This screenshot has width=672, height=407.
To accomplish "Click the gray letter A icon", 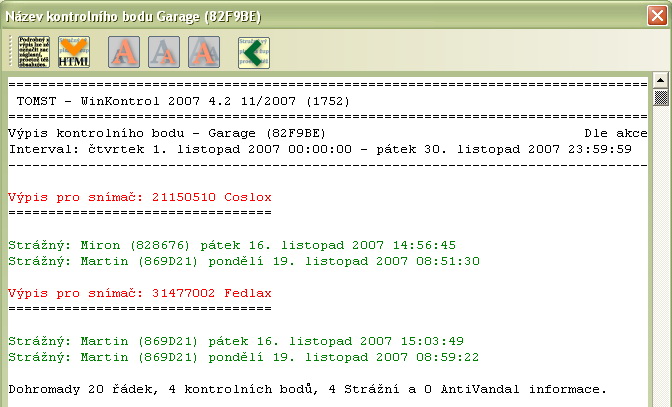I will 164,51.
